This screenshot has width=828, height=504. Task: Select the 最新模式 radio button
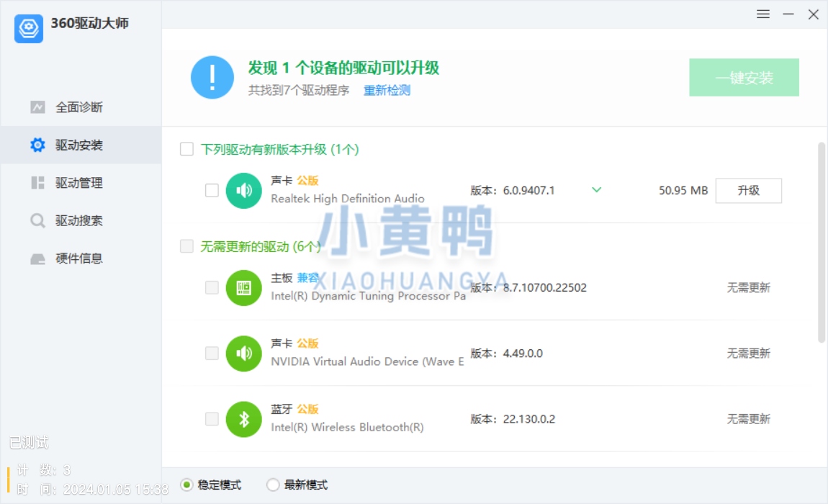coord(272,485)
